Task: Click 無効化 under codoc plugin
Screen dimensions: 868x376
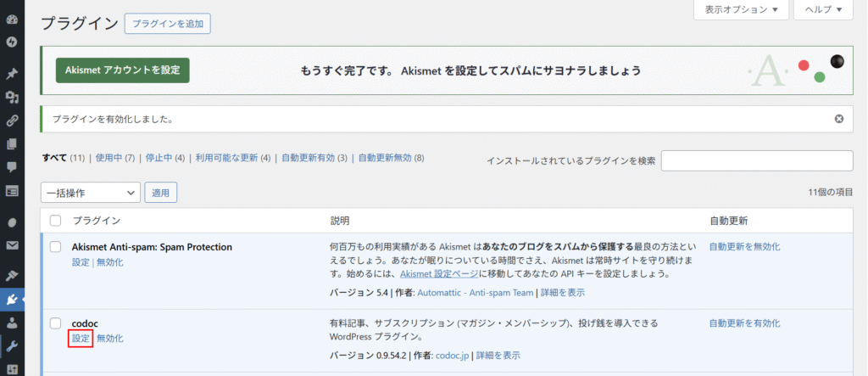Action: (x=109, y=339)
